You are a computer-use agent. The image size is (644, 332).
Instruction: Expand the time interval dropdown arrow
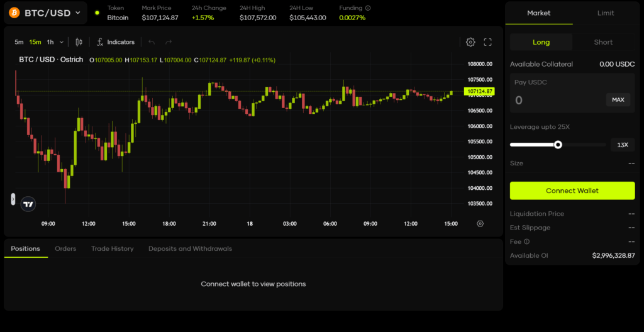click(x=62, y=42)
